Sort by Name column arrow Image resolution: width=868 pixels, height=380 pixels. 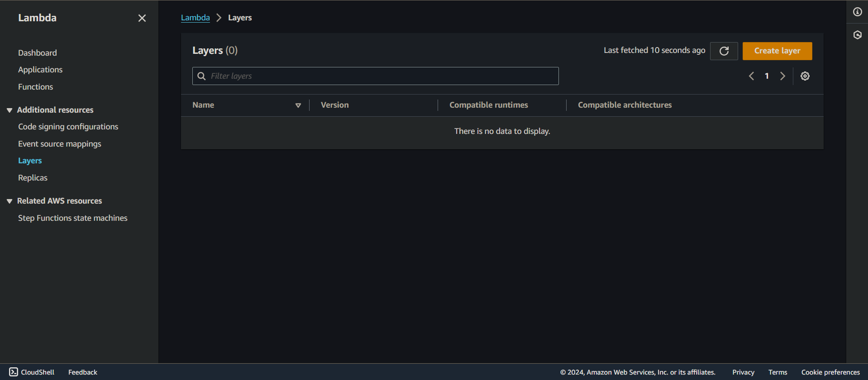(x=298, y=105)
